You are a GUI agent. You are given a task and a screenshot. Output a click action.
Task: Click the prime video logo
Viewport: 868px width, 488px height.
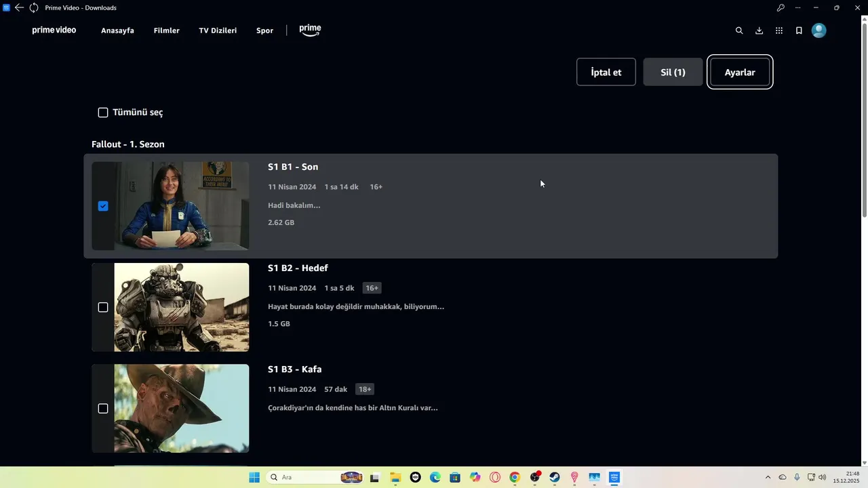coord(54,30)
